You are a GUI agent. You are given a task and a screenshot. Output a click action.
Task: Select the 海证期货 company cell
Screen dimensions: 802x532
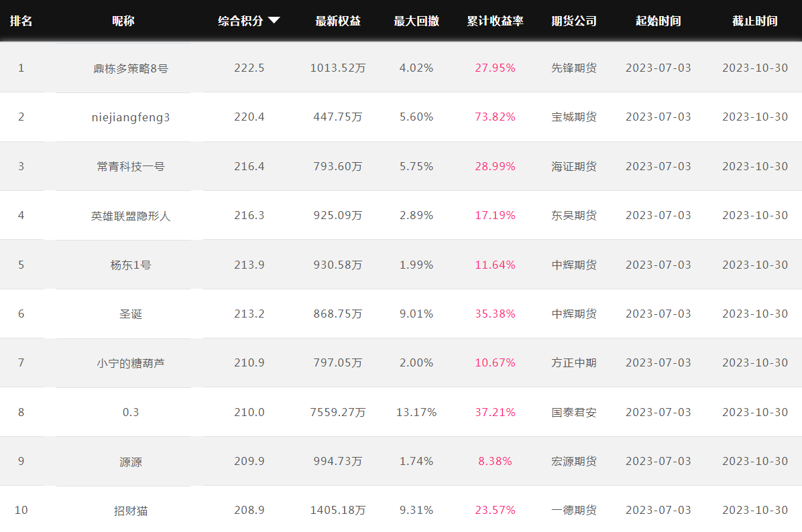pyautogui.click(x=574, y=167)
